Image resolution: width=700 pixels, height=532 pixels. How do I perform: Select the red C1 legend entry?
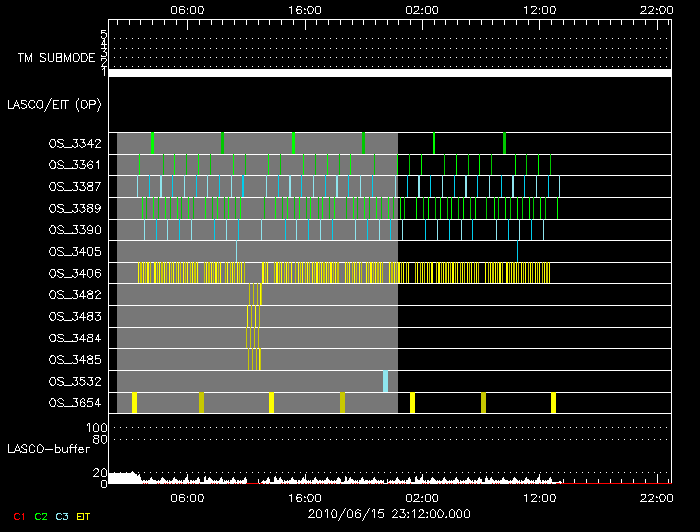tap(19, 516)
